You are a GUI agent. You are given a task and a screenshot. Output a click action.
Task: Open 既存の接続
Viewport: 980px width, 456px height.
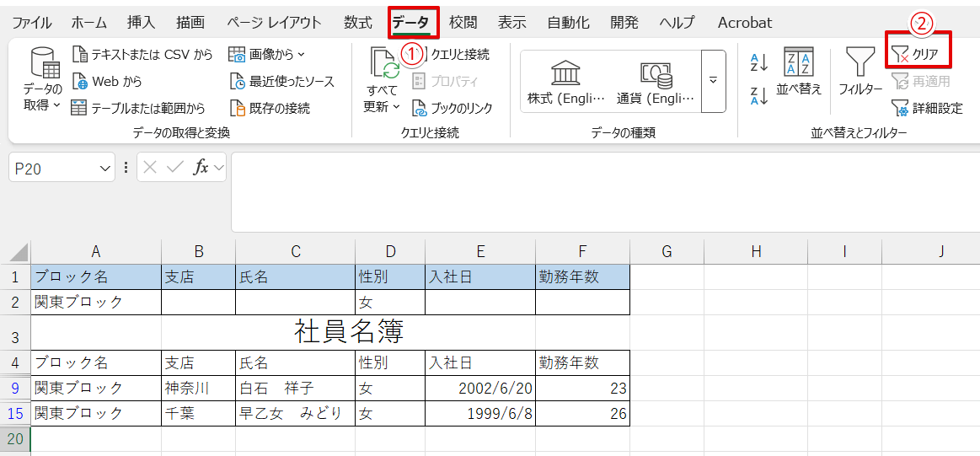[x=270, y=108]
